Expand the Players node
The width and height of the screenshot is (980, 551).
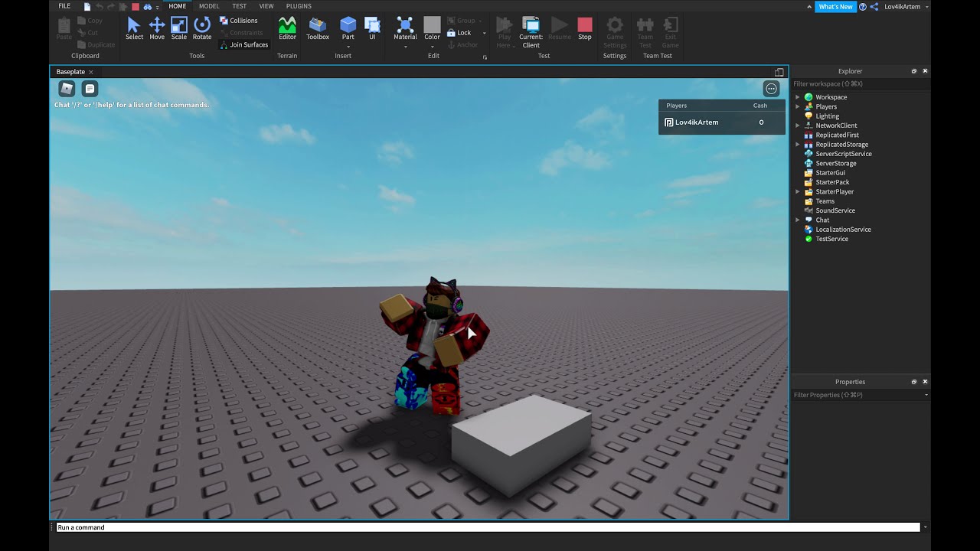(x=798, y=106)
